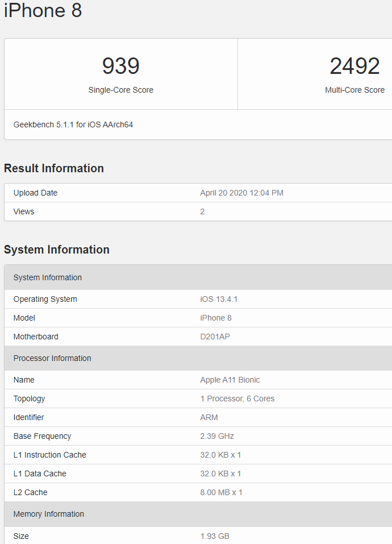Click the memory Size label

(x=21, y=536)
